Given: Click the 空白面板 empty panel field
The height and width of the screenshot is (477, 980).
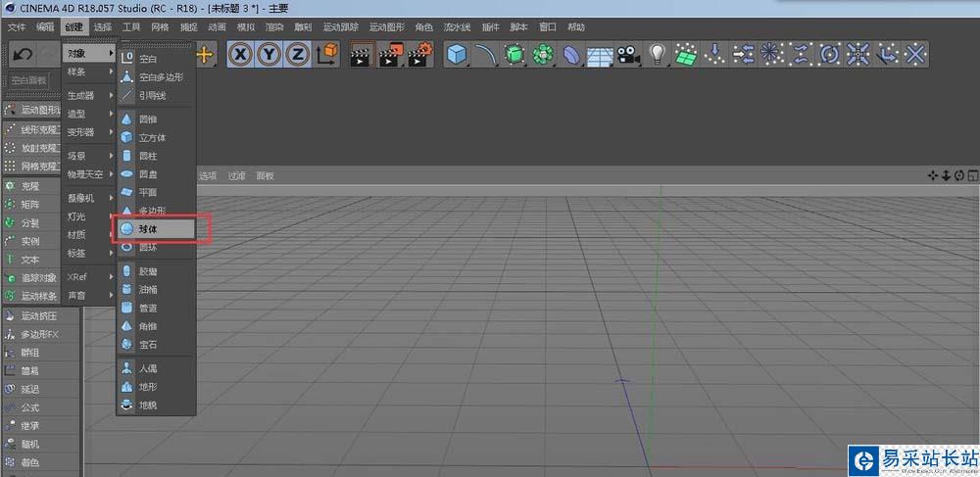Looking at the screenshot, I should 29,80.
